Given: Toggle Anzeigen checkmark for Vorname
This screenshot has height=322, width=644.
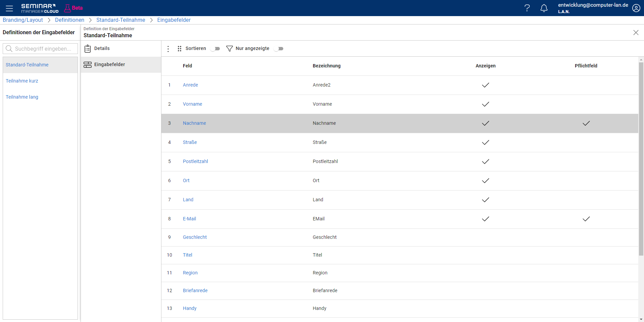Looking at the screenshot, I should (486, 104).
